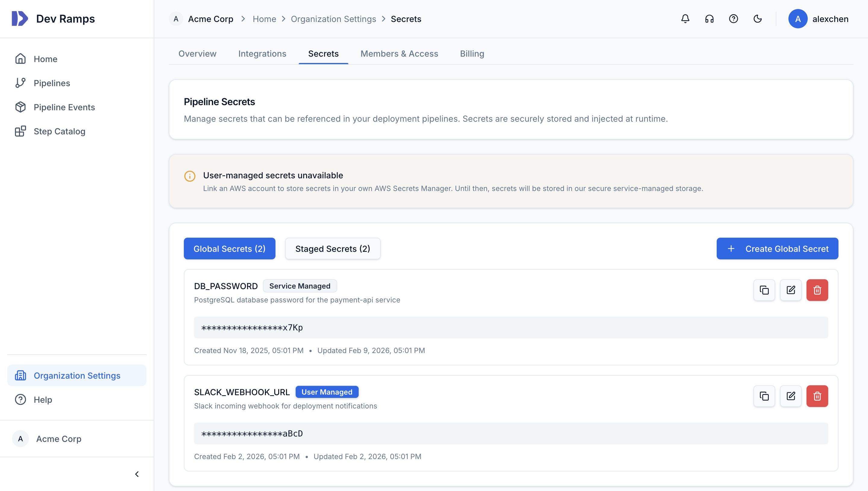Viewport: 868px width, 491px height.
Task: Open the Step Catalog
Action: pyautogui.click(x=59, y=132)
